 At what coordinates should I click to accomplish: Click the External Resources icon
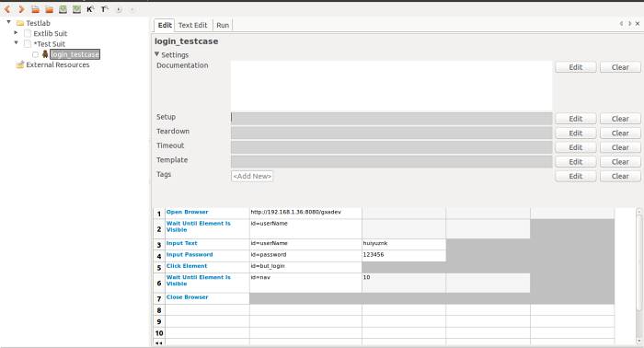(19, 64)
